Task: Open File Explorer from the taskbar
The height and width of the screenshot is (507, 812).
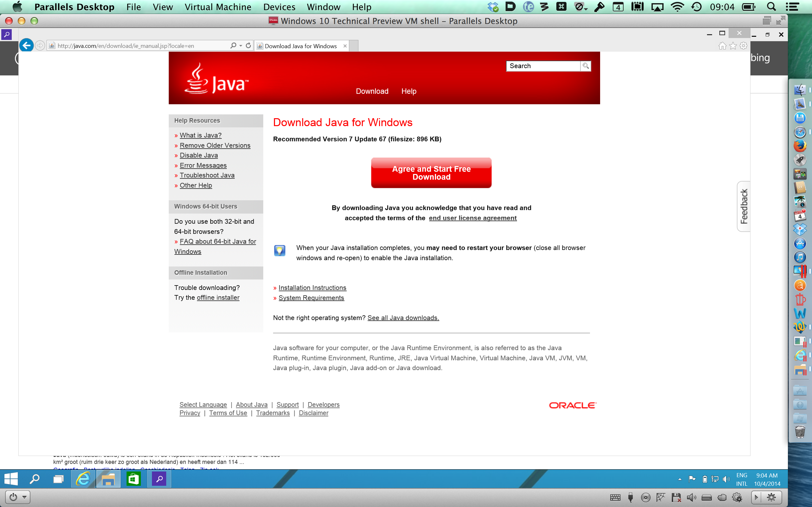Action: [108, 479]
